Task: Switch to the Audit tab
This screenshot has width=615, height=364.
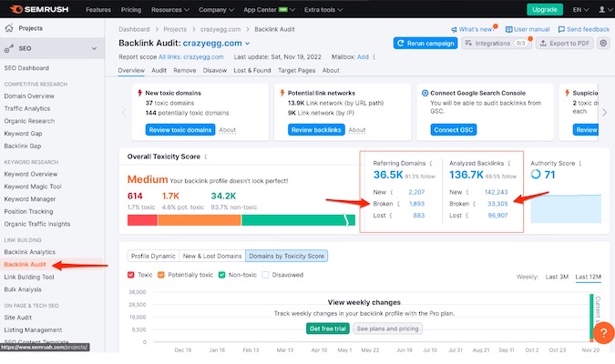Action: click(x=159, y=71)
